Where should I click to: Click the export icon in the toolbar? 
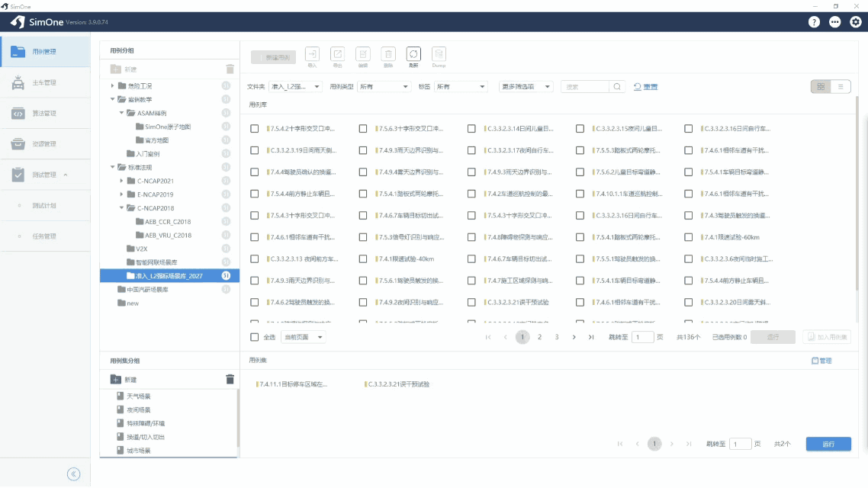[x=337, y=54]
